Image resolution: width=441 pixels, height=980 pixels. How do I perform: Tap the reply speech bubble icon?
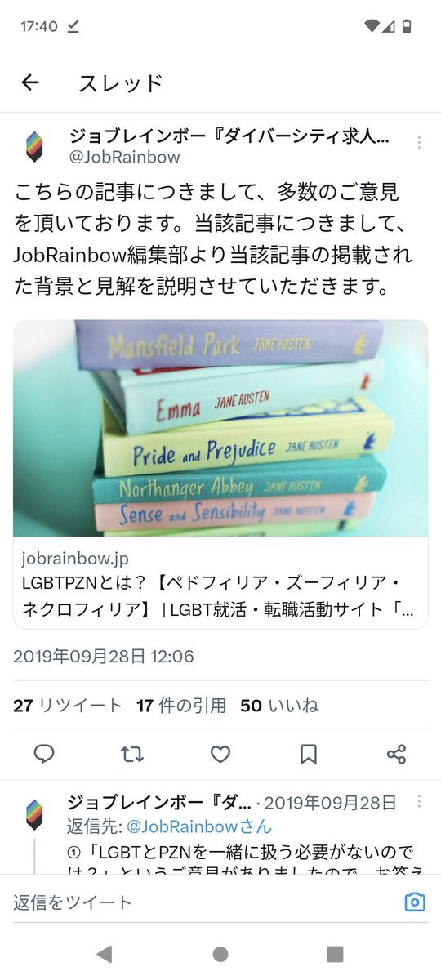click(43, 754)
